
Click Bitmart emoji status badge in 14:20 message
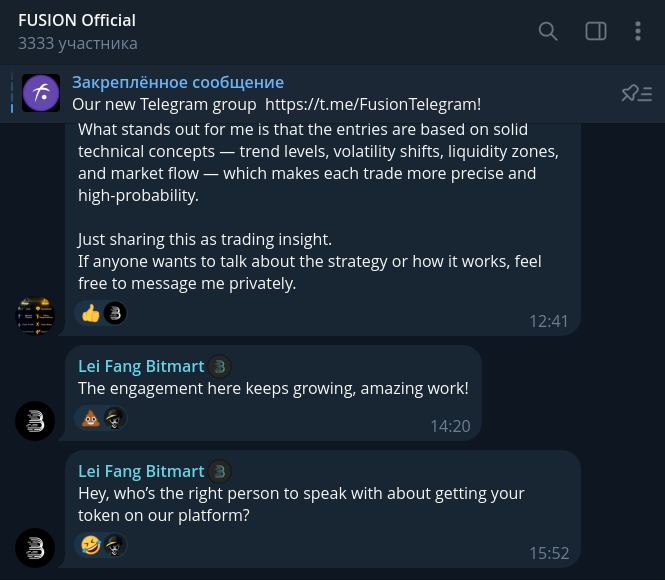(220, 366)
